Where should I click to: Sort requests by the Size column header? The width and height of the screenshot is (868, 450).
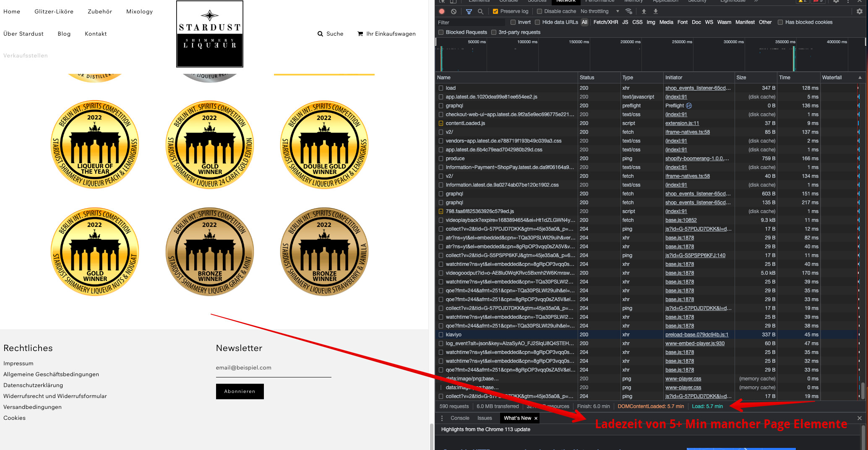(x=756, y=78)
